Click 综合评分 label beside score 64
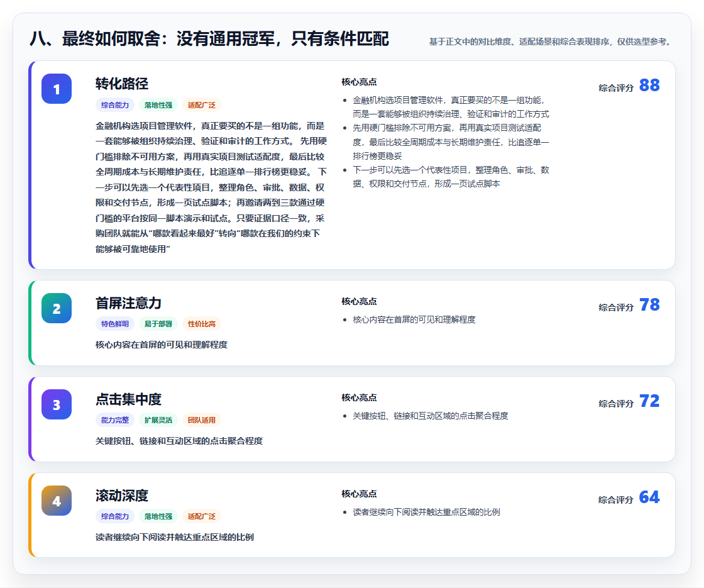 (x=616, y=500)
